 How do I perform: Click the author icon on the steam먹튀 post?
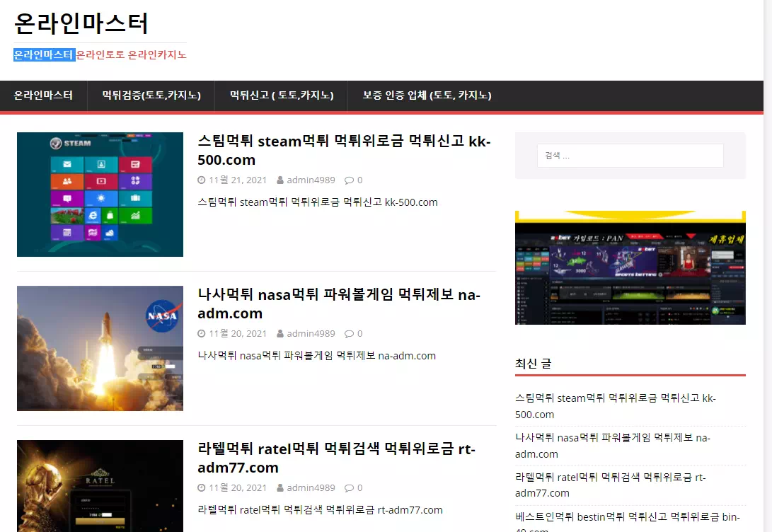tap(280, 180)
